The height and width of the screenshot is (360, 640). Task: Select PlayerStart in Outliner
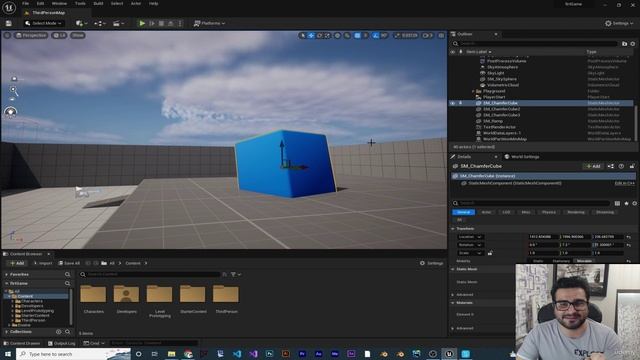pos(494,97)
